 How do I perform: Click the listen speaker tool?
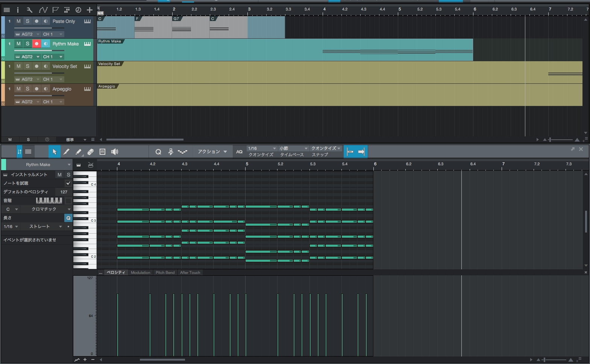[x=115, y=152]
